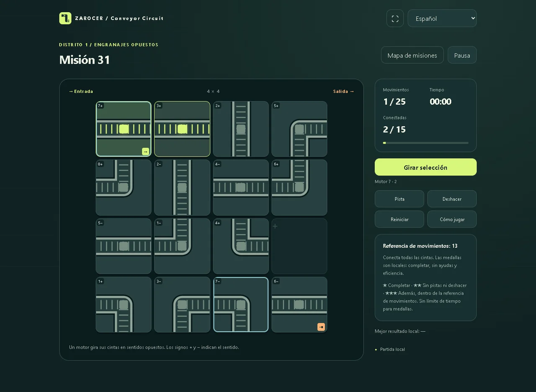Viewport: 536px width, 392px height.
Task: Click the "Salida →" label
Action: tap(344, 91)
